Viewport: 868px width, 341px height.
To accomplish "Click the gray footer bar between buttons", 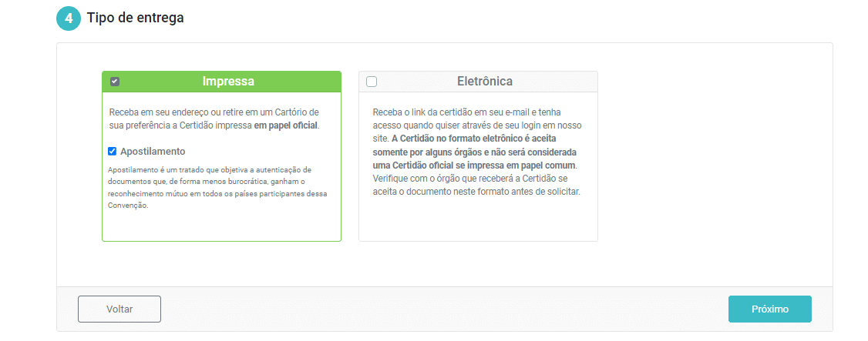I will point(445,309).
